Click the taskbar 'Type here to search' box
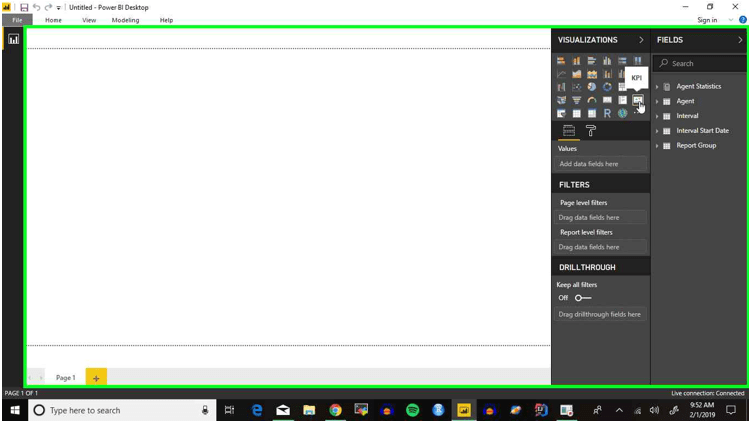The width and height of the screenshot is (750, 422). [122, 410]
